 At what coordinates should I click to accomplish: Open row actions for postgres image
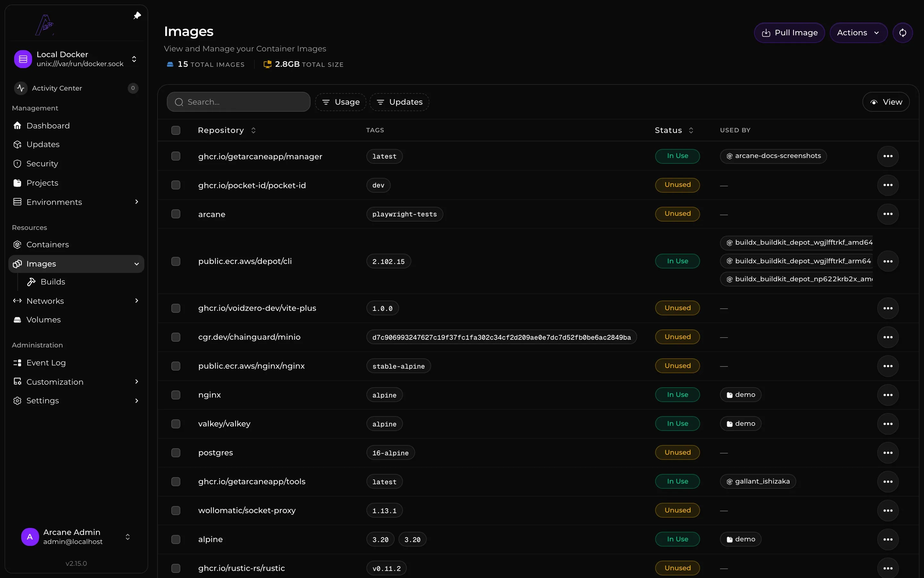(x=888, y=453)
